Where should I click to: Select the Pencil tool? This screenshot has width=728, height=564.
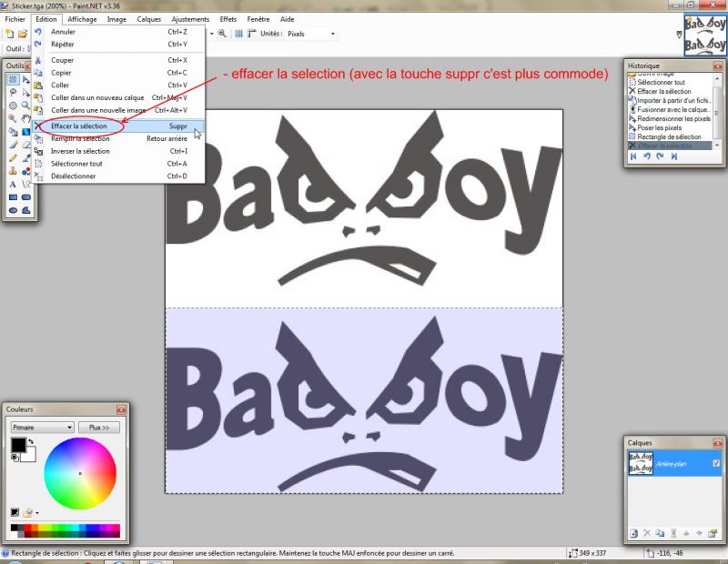click(x=13, y=157)
